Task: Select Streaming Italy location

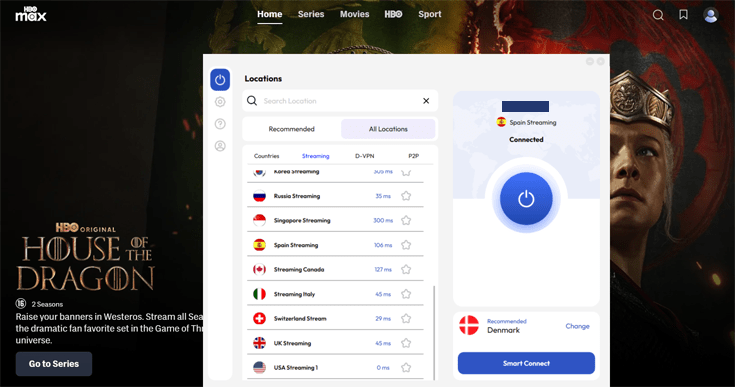Action: [335, 294]
